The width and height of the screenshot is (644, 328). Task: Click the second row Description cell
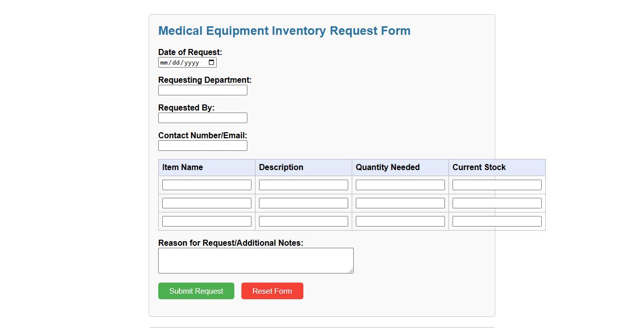coord(303,202)
